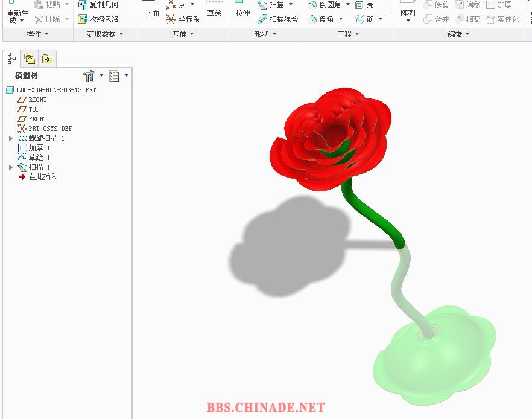Select the Plane (平面) datum tool

pos(151,10)
